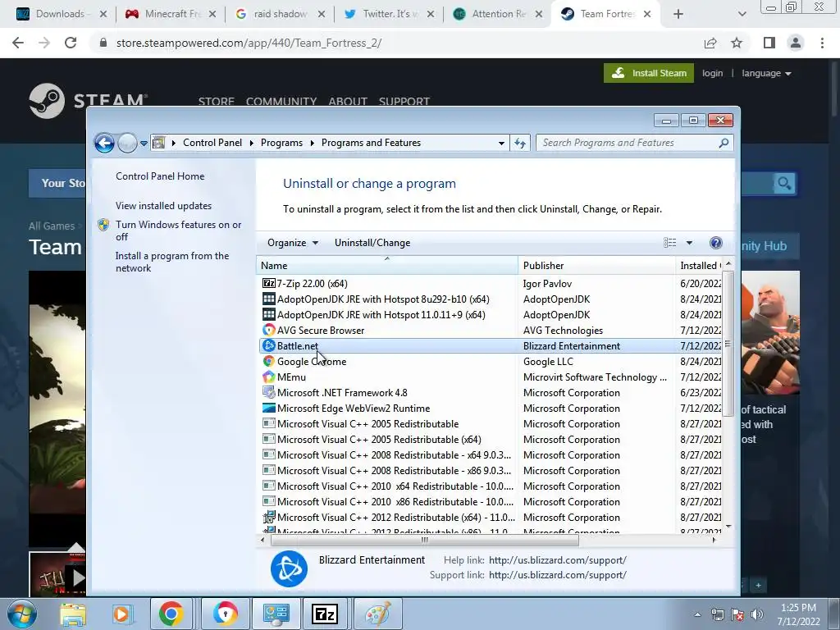This screenshot has width=840, height=630.
Task: Open Paint from the taskbar
Action: click(x=377, y=614)
